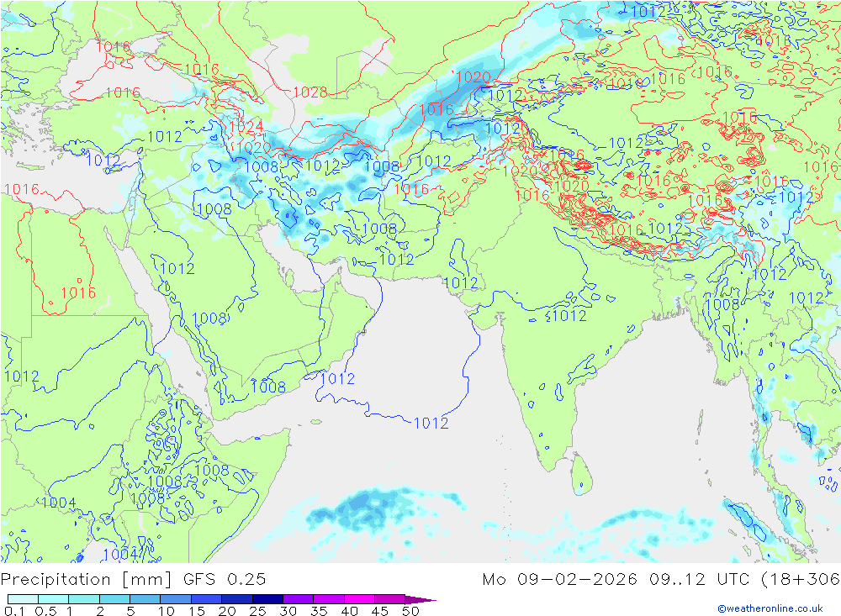Click the red '1024' isobar label
This screenshot has height=616, width=841.
click(x=246, y=127)
